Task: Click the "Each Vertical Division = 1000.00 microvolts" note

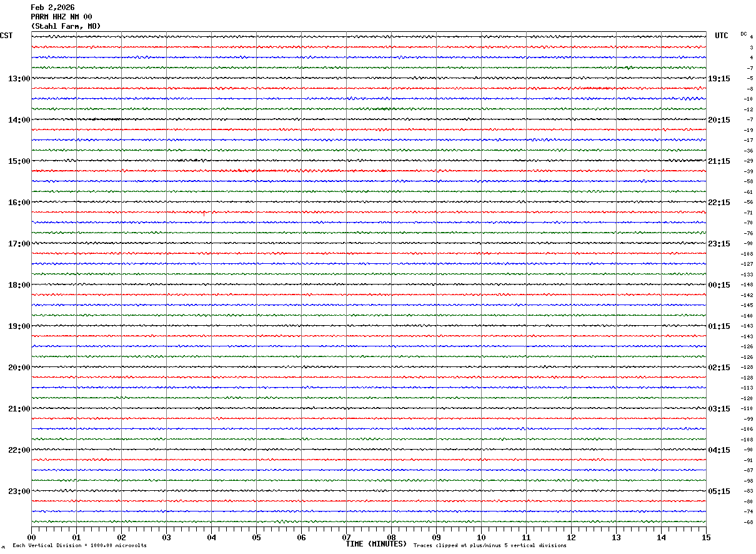Action: pos(79,546)
